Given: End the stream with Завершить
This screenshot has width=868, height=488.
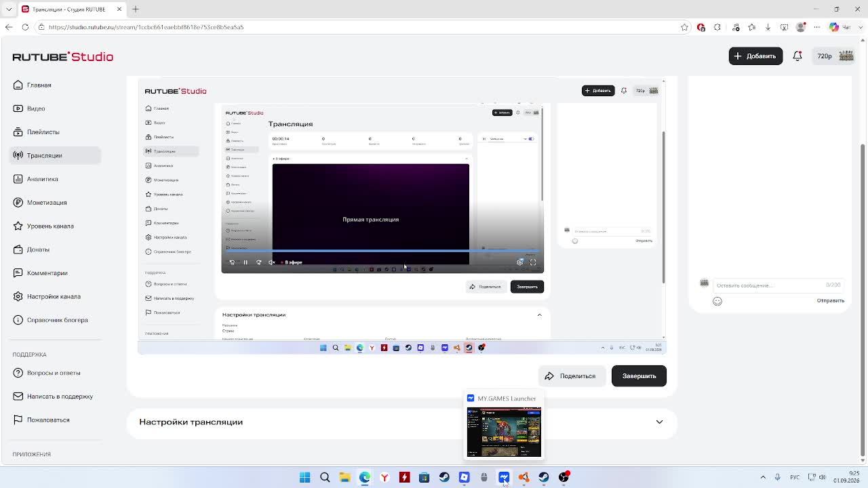Looking at the screenshot, I should (639, 376).
